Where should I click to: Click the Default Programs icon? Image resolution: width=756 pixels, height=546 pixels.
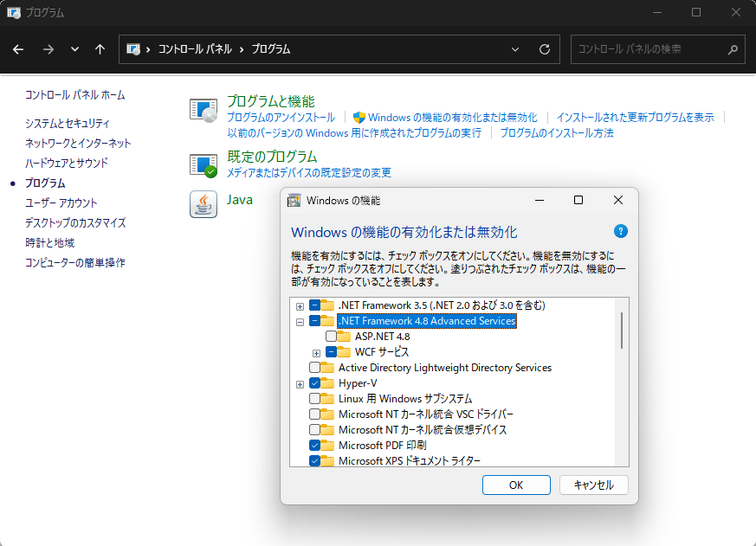pos(204,164)
